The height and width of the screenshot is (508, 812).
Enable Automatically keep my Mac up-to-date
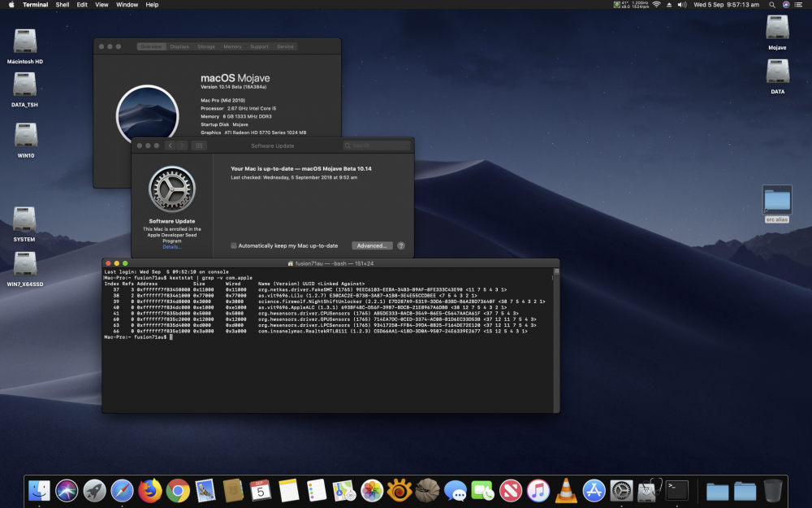(x=234, y=245)
